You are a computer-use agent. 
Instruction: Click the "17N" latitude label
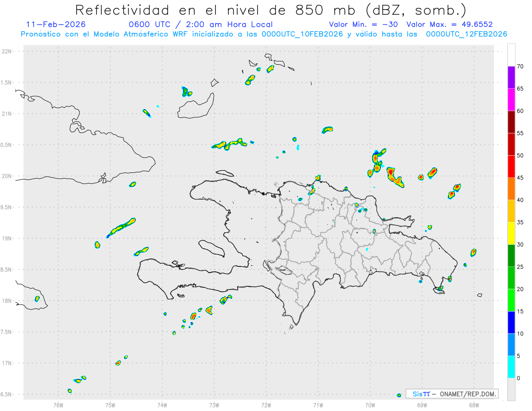(8, 363)
